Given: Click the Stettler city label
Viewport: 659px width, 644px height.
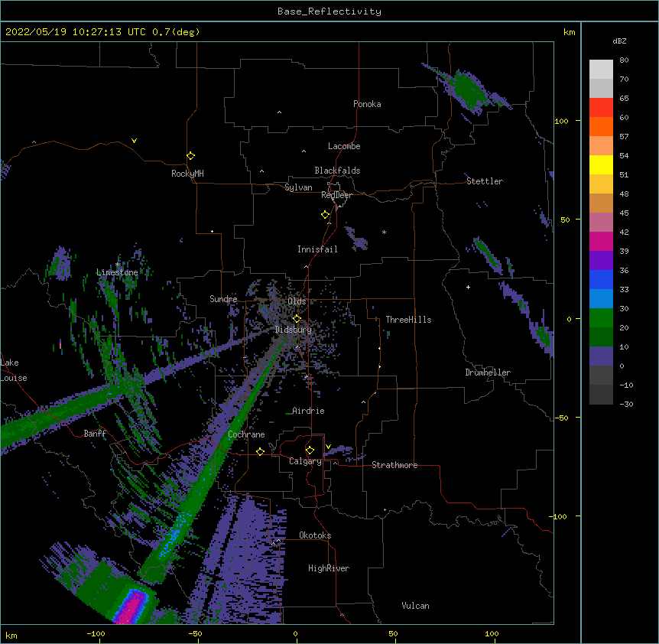Looking at the screenshot, I should pyautogui.click(x=485, y=181).
